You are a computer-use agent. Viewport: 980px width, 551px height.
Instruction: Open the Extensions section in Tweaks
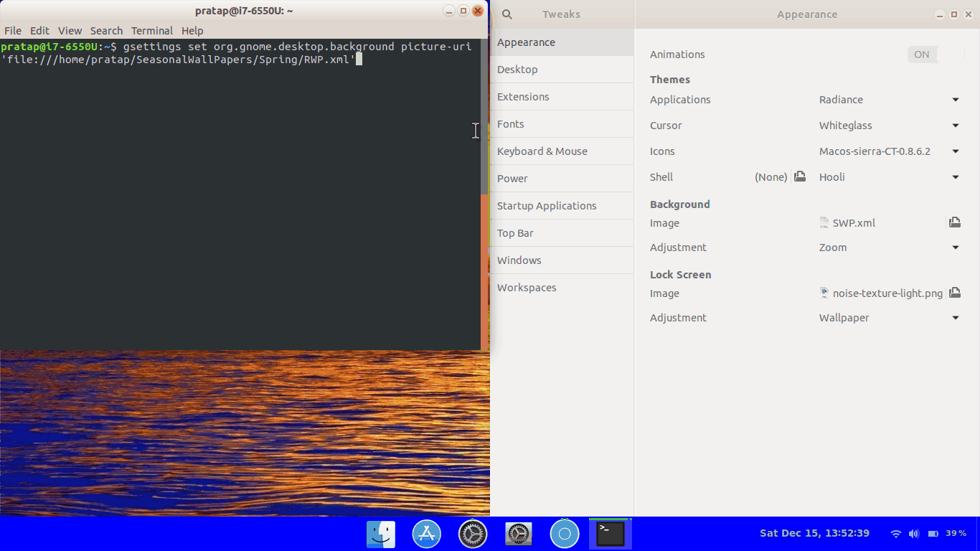point(523,96)
